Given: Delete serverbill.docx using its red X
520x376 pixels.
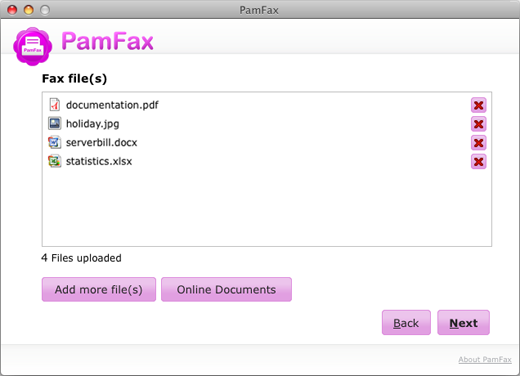Looking at the screenshot, I should click(x=478, y=143).
